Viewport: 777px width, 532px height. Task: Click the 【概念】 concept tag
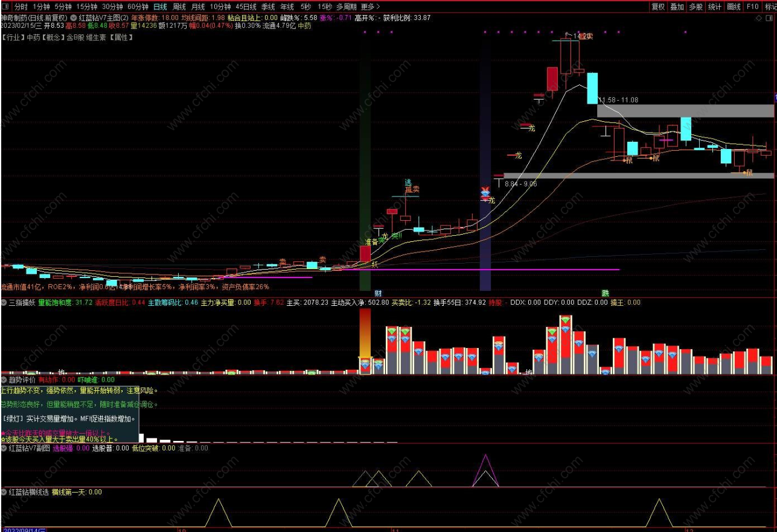[53, 37]
